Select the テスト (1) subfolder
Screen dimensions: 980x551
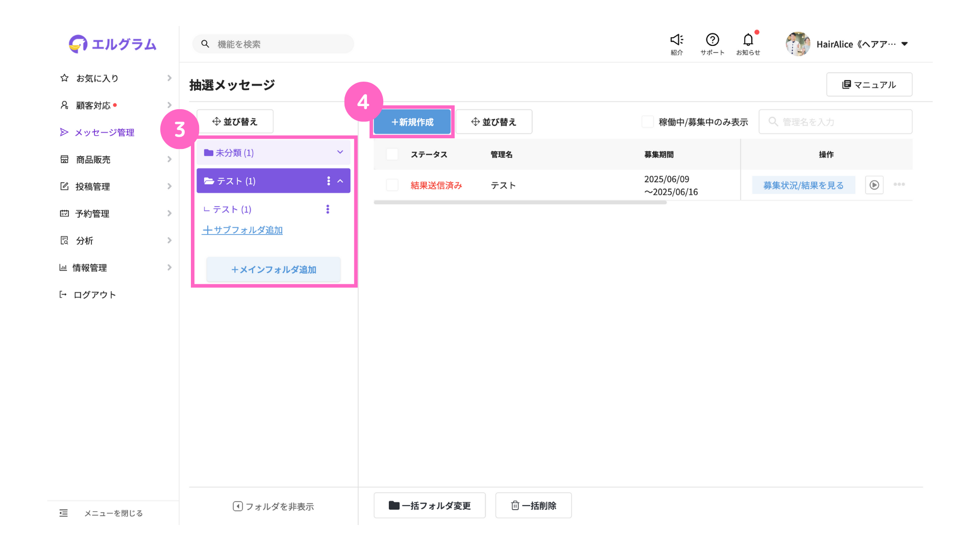227,209
